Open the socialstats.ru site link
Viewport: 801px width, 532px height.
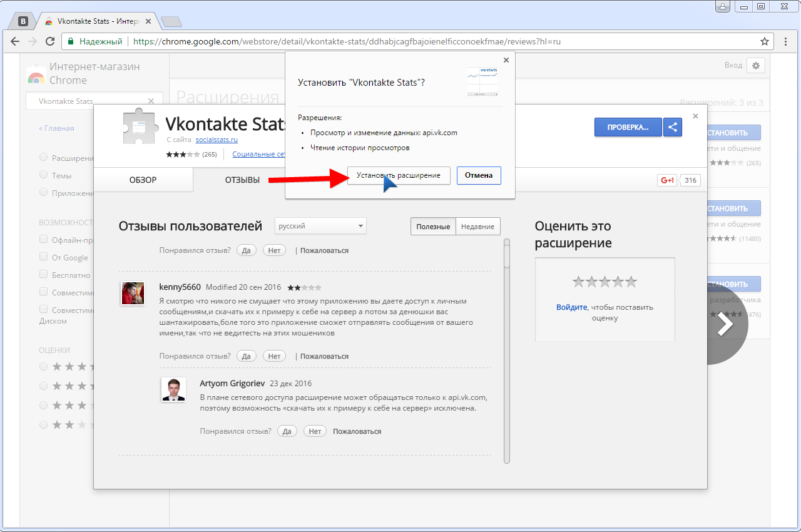217,140
